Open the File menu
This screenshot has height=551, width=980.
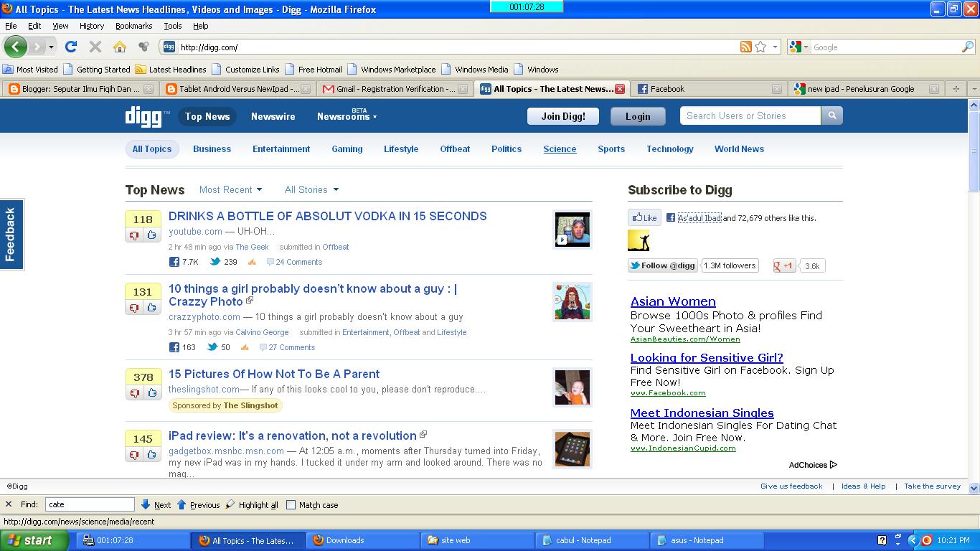pos(11,26)
